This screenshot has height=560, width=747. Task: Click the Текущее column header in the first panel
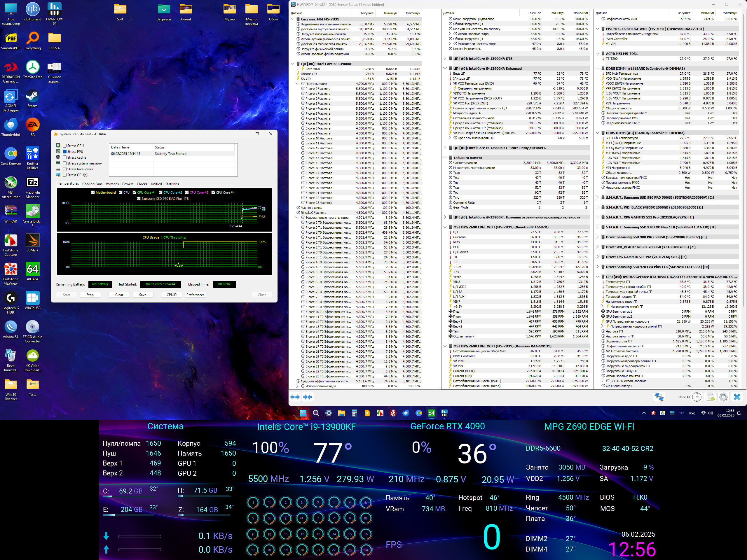(x=367, y=13)
